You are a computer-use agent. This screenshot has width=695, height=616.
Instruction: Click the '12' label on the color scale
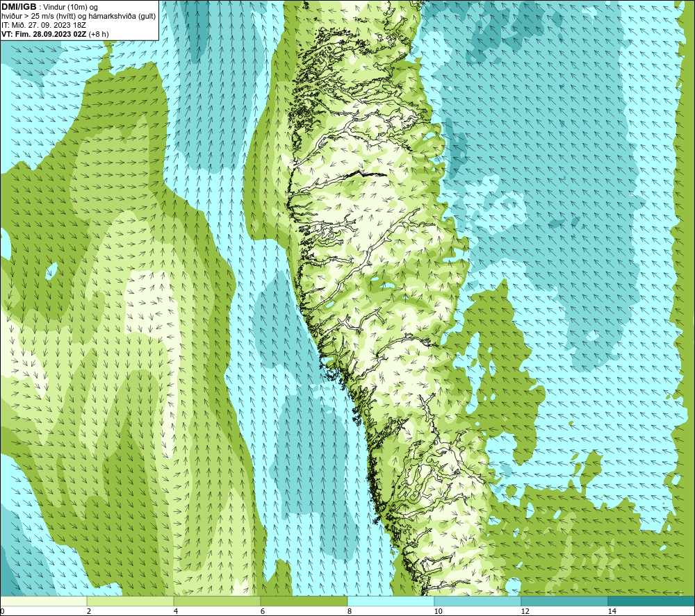click(x=525, y=611)
